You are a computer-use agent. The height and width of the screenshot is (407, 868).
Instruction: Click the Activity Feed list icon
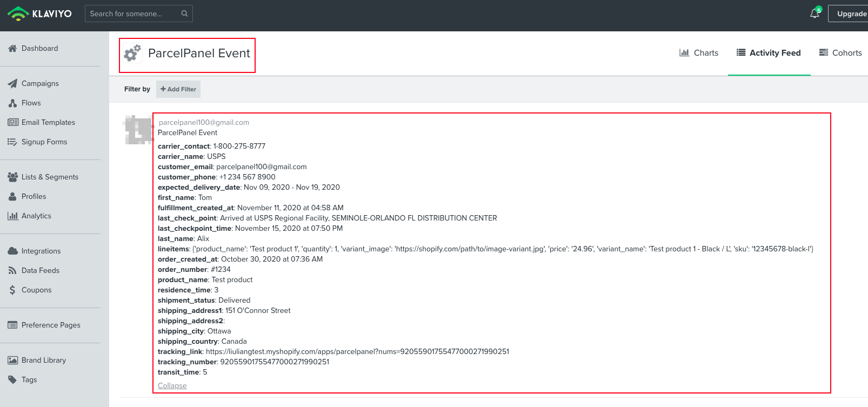click(741, 52)
